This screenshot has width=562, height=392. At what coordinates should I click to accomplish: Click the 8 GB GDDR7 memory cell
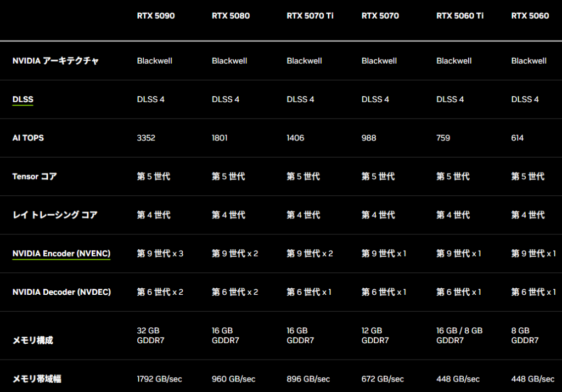(525, 335)
